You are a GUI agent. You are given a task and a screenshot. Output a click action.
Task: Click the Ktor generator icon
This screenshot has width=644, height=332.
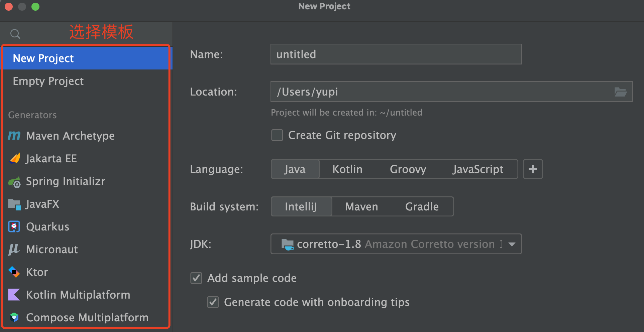(x=14, y=272)
